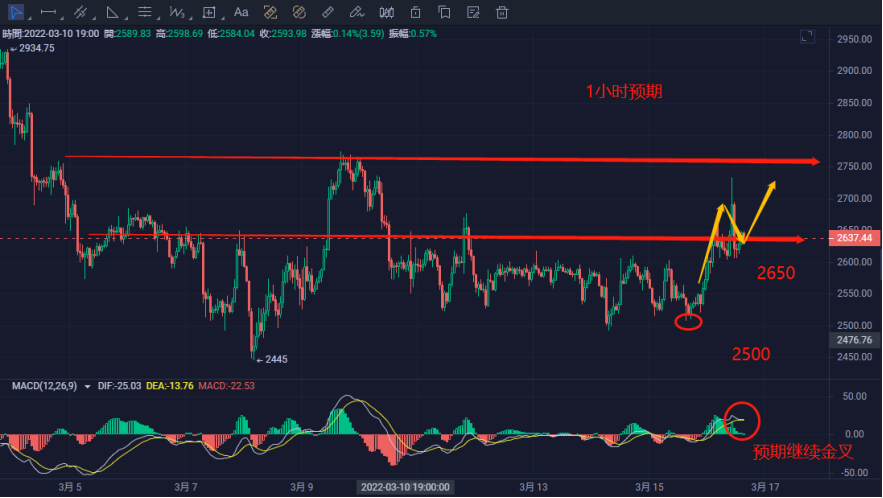Toggle the lock drawings icon

(x=415, y=12)
